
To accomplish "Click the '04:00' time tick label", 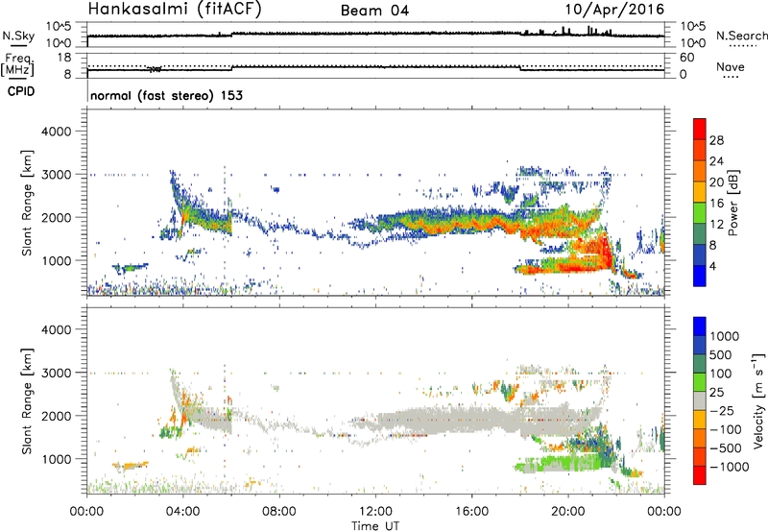I will (183, 512).
